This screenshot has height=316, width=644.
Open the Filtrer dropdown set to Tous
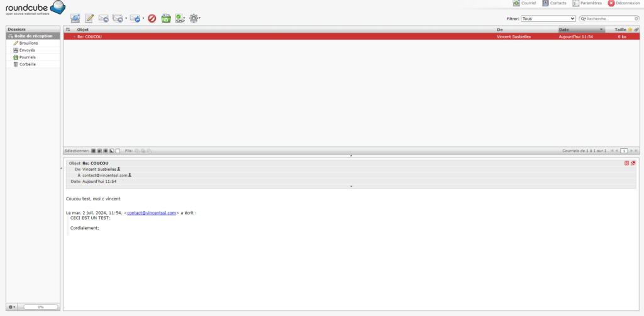[548, 19]
